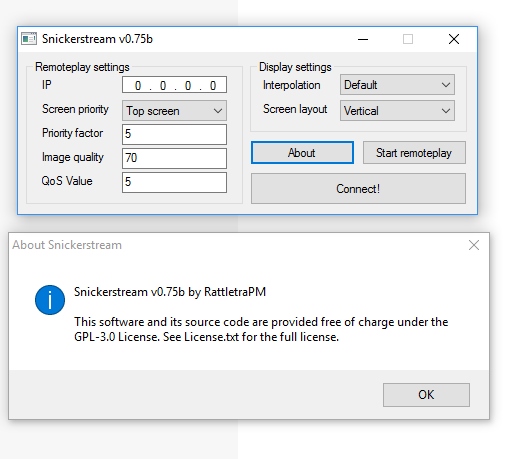
Task: Click the Screen priority dropdown arrow
Action: pyautogui.click(x=218, y=111)
